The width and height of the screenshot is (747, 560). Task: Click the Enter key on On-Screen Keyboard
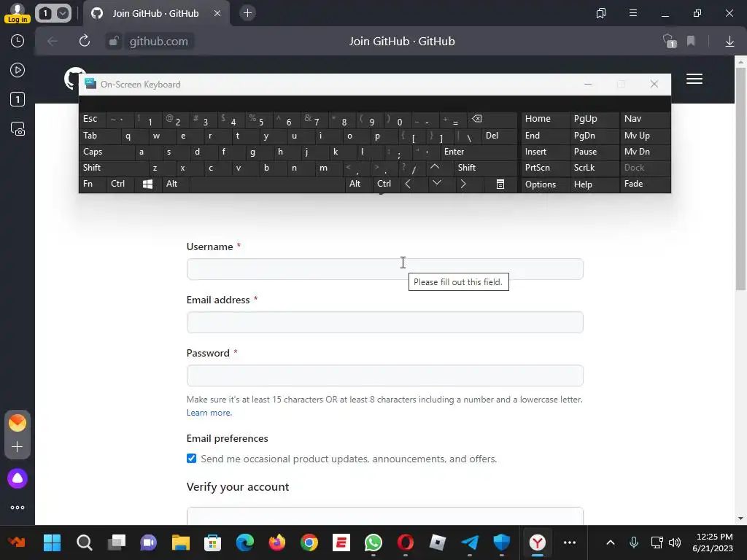point(477,152)
